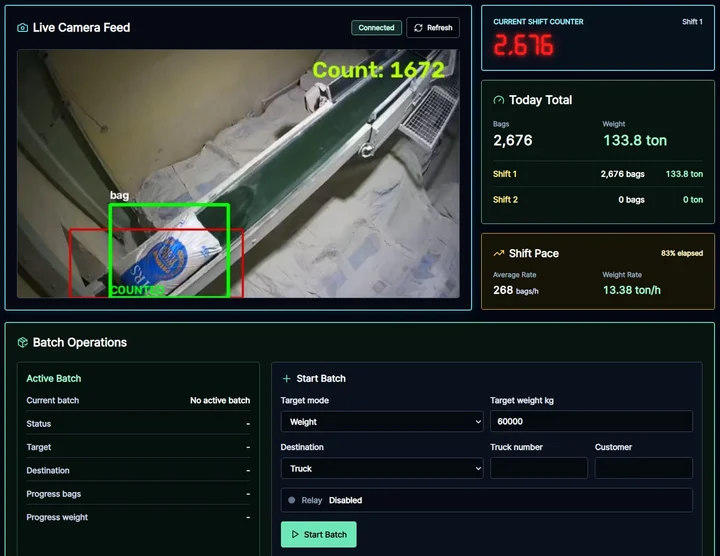Click the 133.8 ton weight total
The image size is (720, 556).
[x=635, y=140]
